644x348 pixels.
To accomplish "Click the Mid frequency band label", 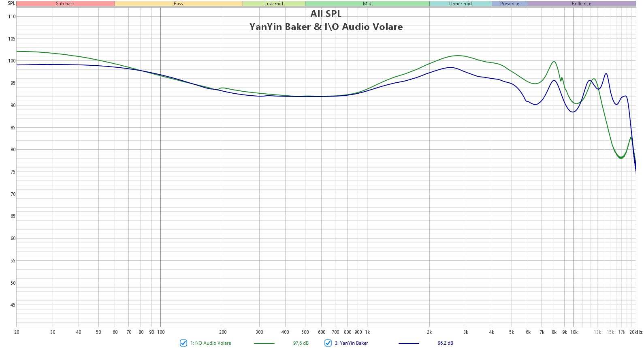I will (x=367, y=4).
